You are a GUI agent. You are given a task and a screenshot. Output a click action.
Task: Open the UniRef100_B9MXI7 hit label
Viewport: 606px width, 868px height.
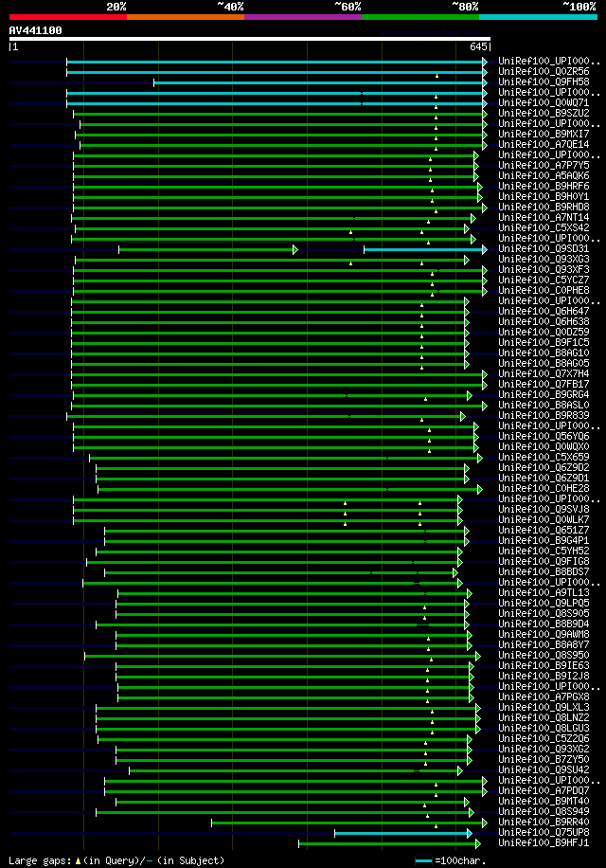point(544,134)
